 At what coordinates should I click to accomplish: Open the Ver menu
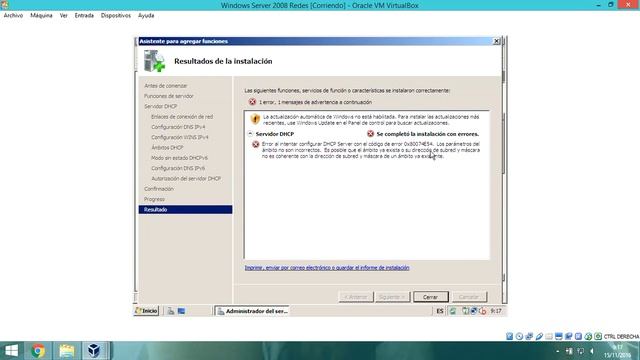(64, 16)
